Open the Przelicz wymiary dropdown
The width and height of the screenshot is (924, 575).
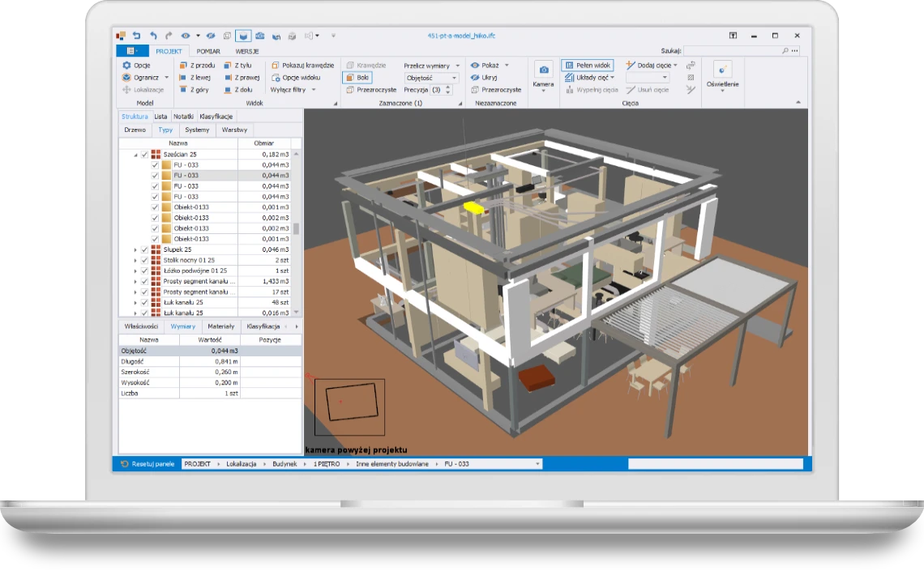(456, 66)
